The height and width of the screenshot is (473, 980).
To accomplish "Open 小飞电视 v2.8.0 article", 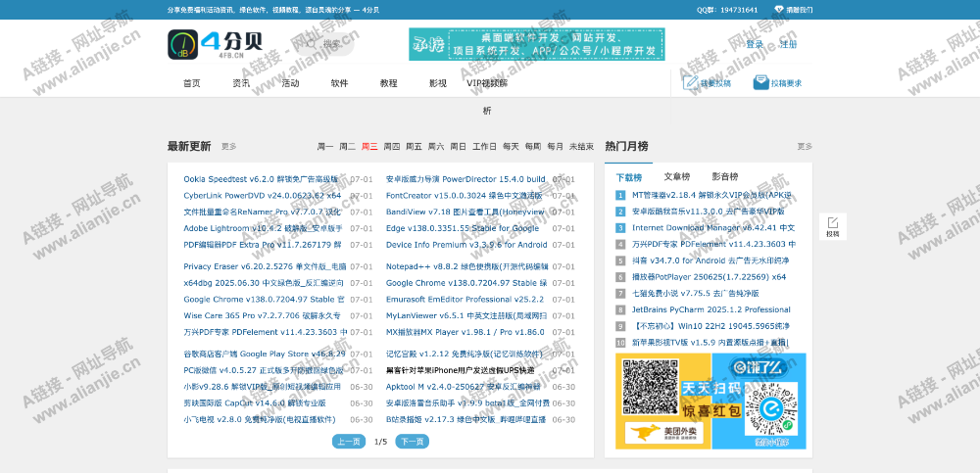I will [259, 419].
